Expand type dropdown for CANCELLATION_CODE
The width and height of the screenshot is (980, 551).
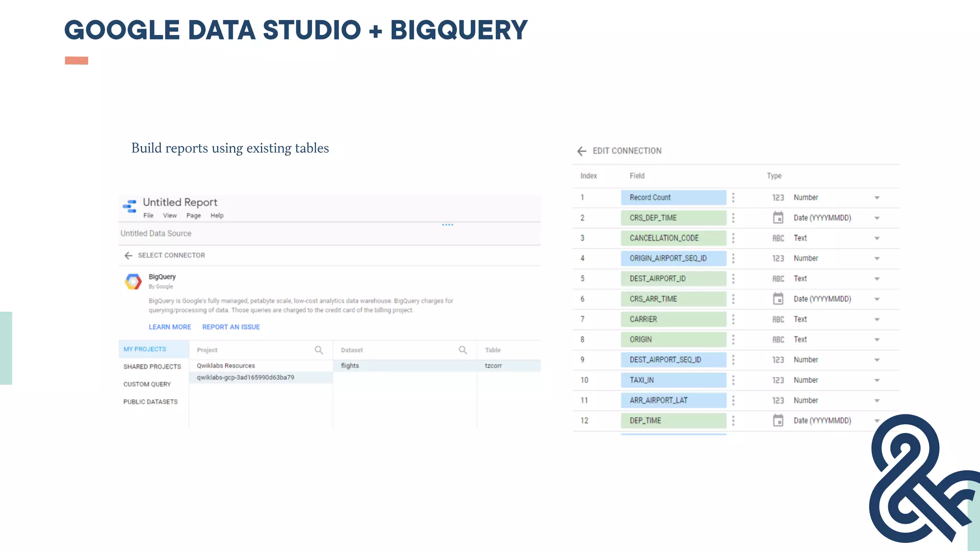877,238
